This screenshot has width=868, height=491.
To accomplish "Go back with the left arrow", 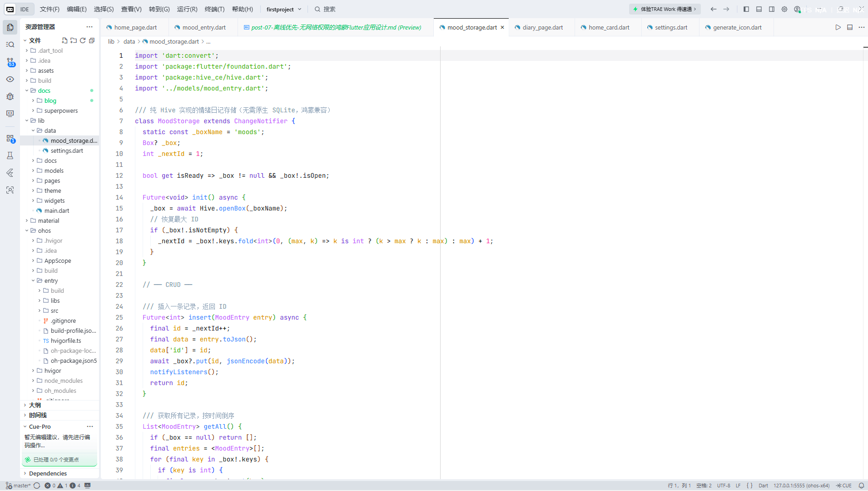I will [x=714, y=9].
